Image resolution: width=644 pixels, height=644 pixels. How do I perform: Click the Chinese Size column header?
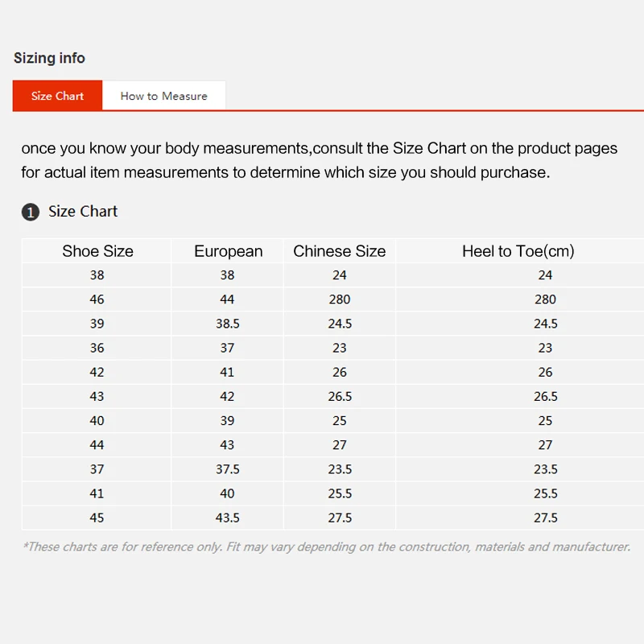(339, 251)
